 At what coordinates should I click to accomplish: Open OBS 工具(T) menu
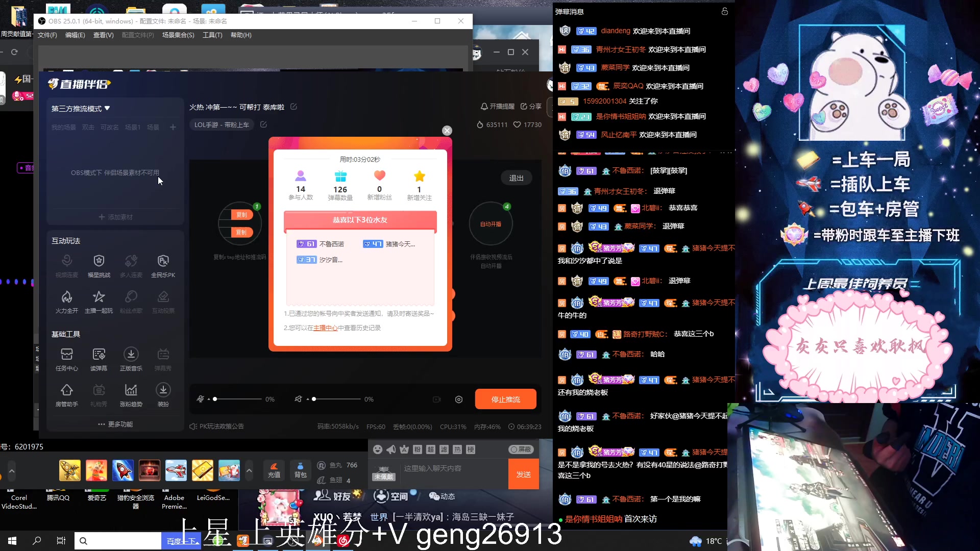[212, 35]
